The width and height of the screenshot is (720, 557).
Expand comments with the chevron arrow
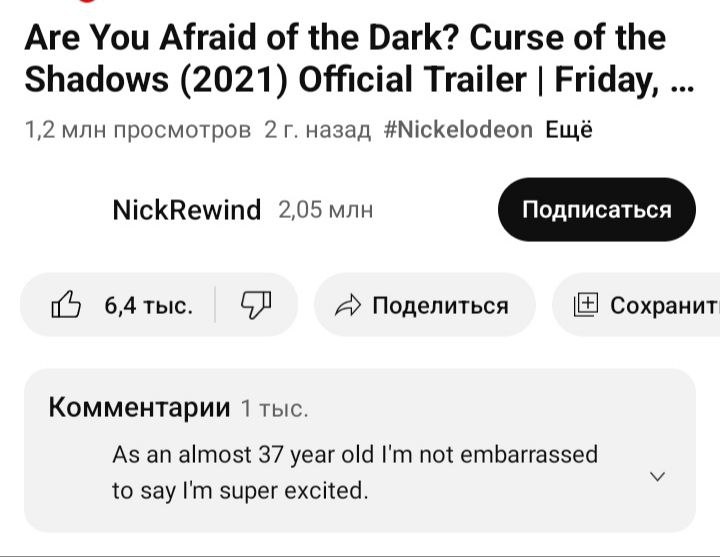657,477
